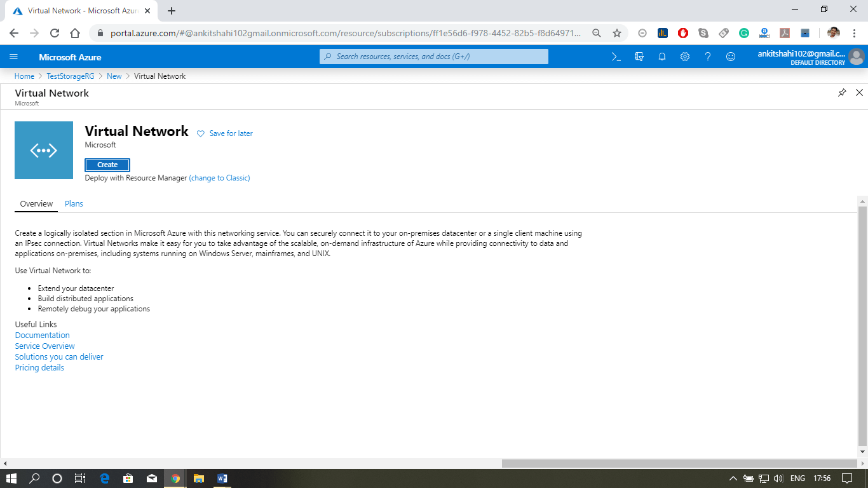Open the Azure notifications bell

coord(662,57)
